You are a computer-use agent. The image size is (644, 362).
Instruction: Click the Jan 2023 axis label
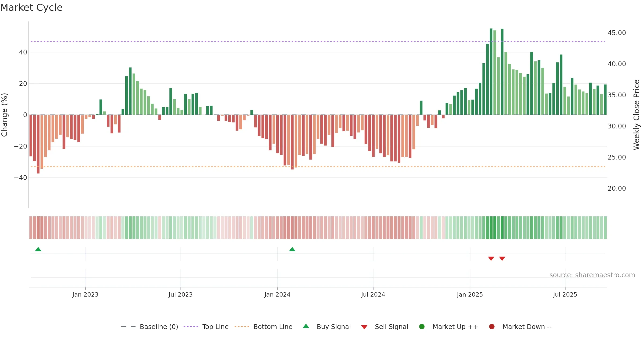point(85,294)
